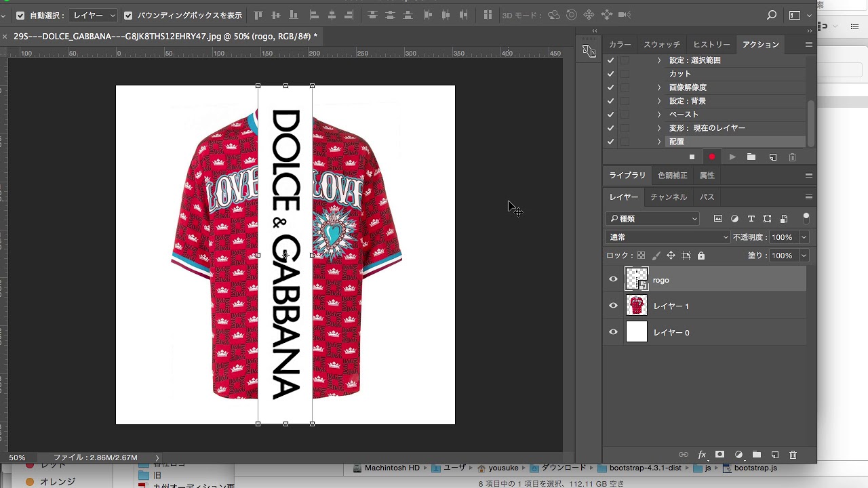The height and width of the screenshot is (488, 868).
Task: Create a new action set folder
Action: 751,157
